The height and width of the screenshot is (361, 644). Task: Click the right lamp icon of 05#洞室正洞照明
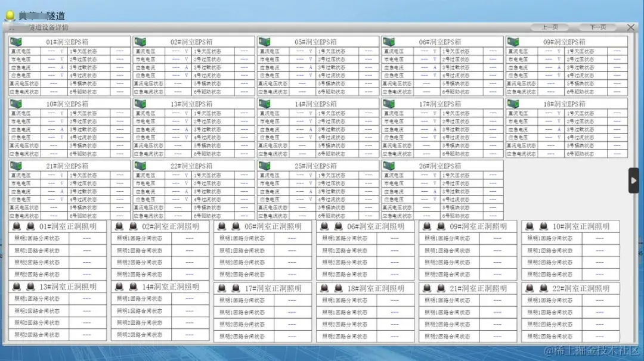236,226
